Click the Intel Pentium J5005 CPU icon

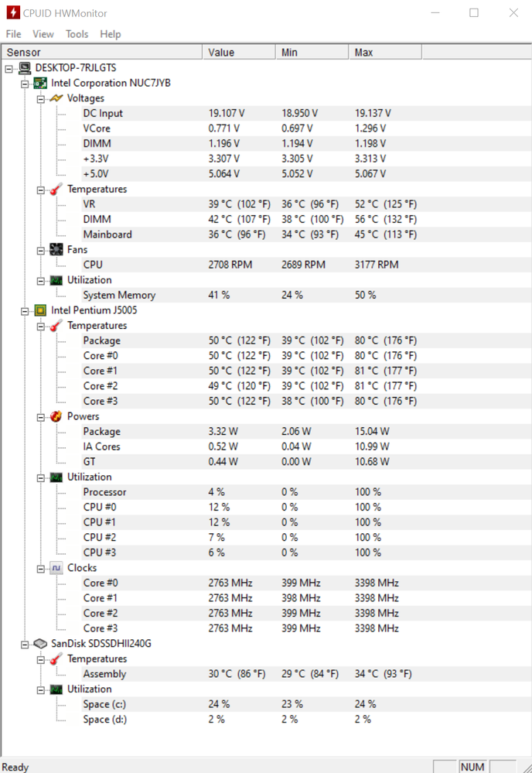click(40, 310)
